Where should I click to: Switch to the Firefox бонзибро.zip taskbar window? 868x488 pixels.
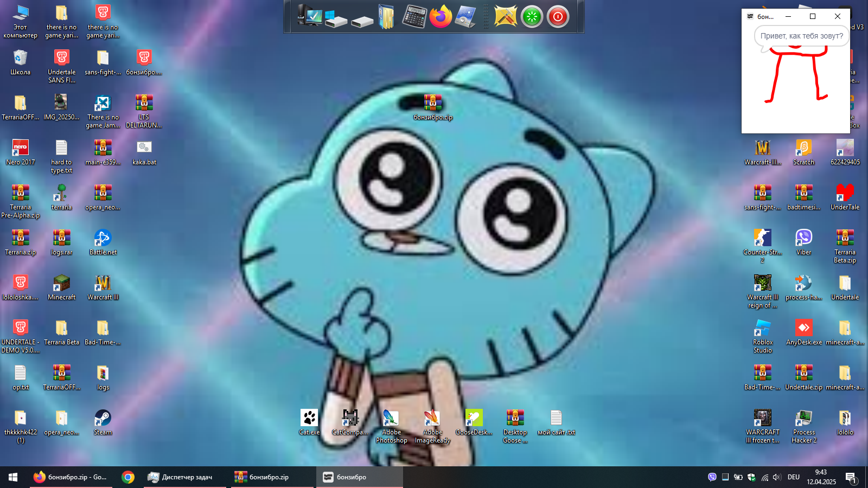tap(71, 477)
